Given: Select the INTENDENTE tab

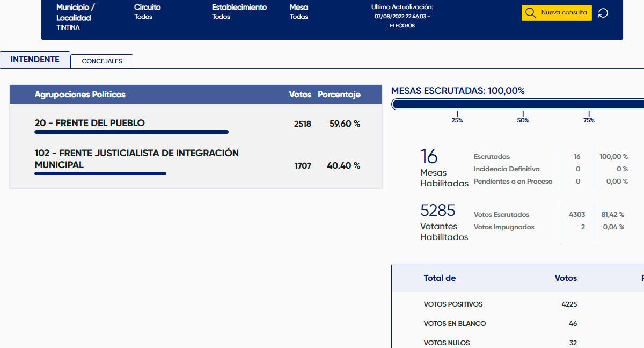Looking at the screenshot, I should click(x=35, y=60).
